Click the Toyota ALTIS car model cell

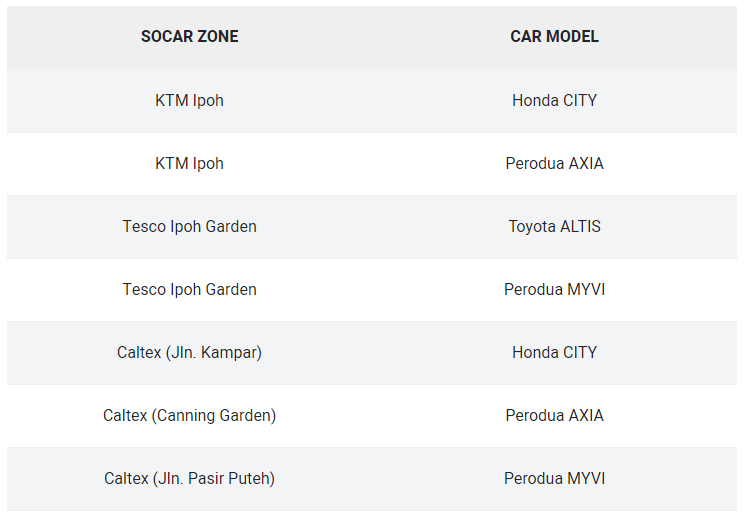(554, 226)
